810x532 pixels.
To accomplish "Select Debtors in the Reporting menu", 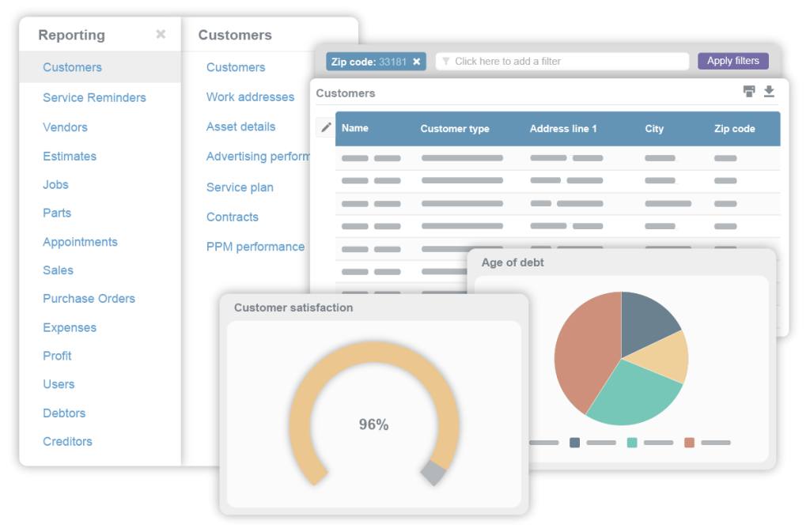I will [x=64, y=413].
